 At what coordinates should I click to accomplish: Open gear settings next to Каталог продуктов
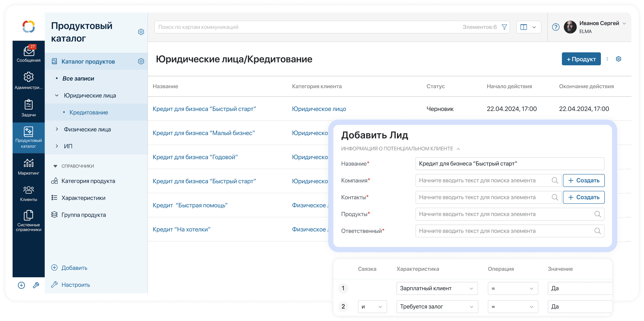point(141,61)
